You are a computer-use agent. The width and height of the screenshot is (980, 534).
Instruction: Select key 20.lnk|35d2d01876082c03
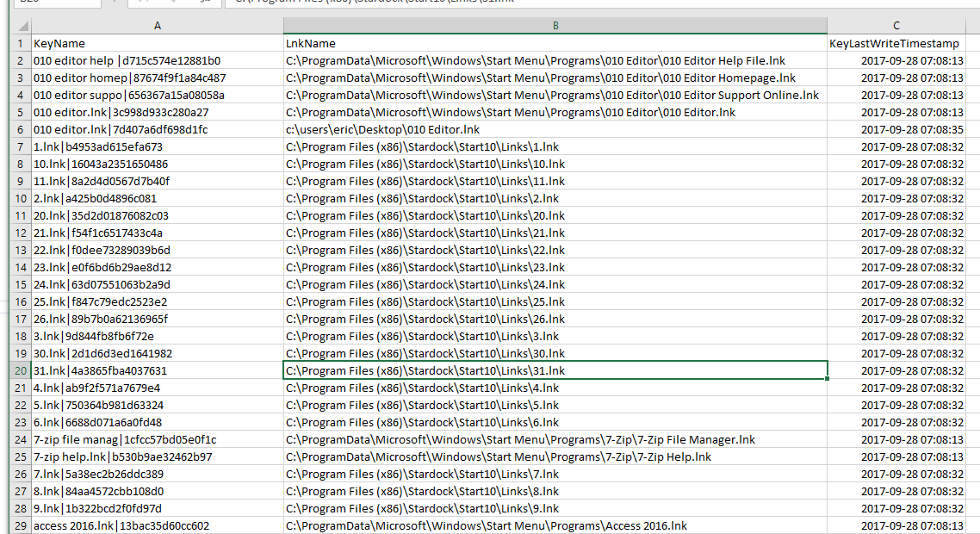point(157,215)
